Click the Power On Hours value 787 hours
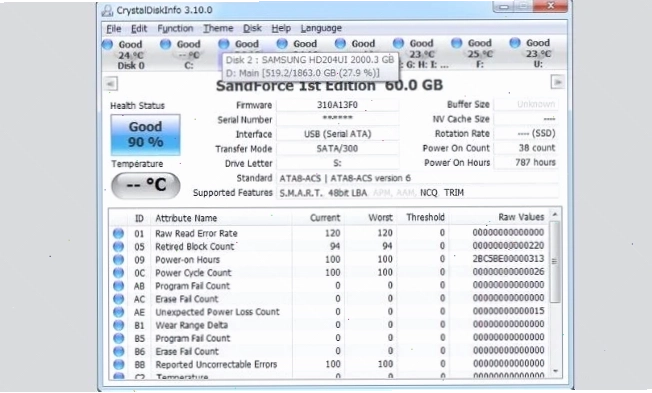Image resolution: width=652 pixels, height=393 pixels. 526,163
